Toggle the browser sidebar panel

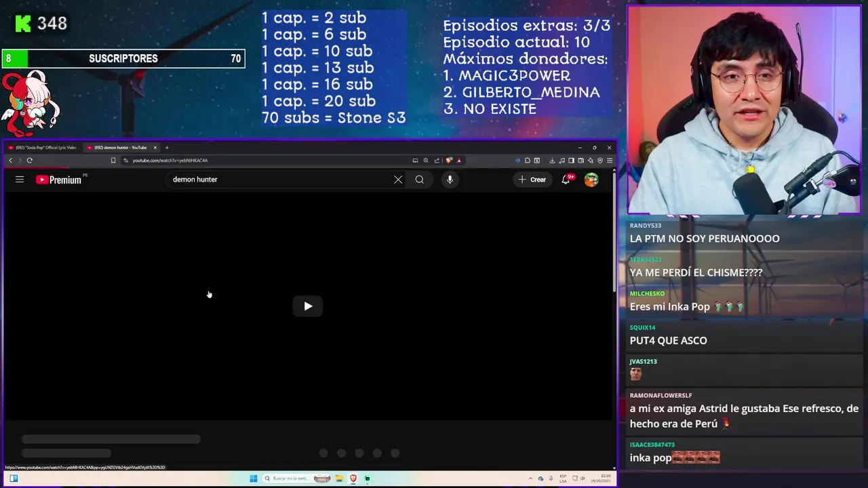pyautogui.click(x=571, y=161)
